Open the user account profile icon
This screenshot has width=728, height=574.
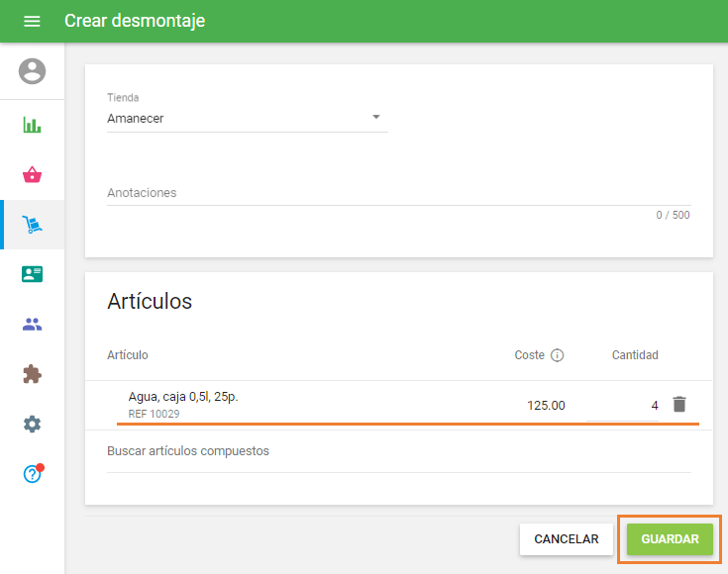tap(32, 71)
